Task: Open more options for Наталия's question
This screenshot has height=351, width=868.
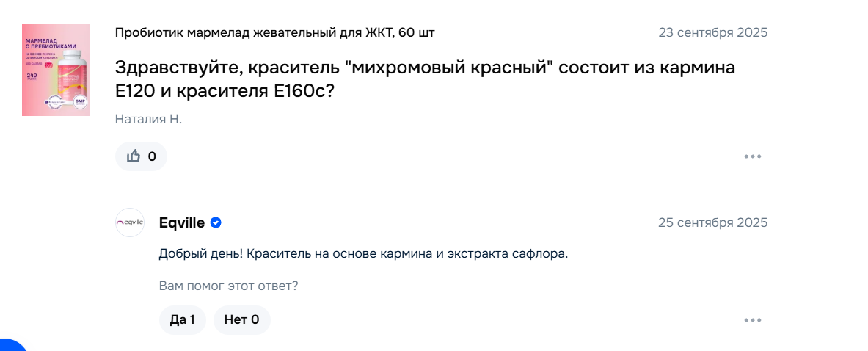Action: pos(753,156)
